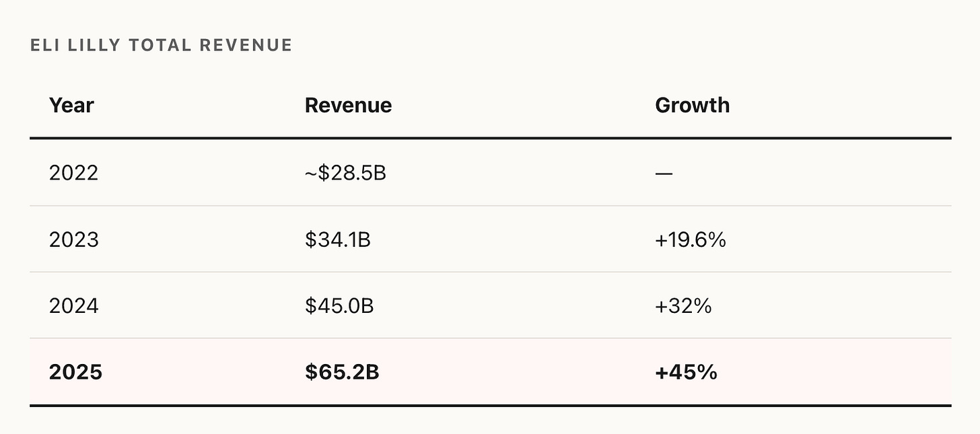Select the 2023 year cell
This screenshot has height=434, width=980.
coord(73,240)
